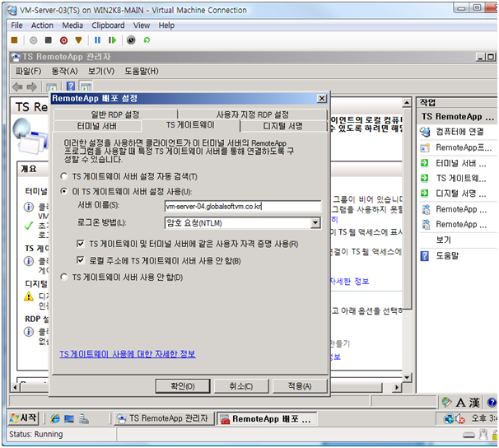This screenshot has height=448, width=499.
Task: Pause the virtual machine
Action: (x=97, y=40)
